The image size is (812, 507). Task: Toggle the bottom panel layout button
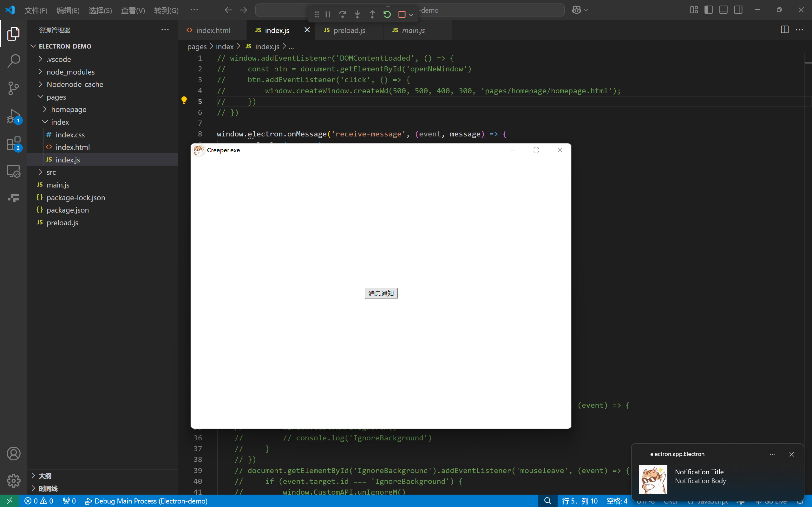[723, 10]
